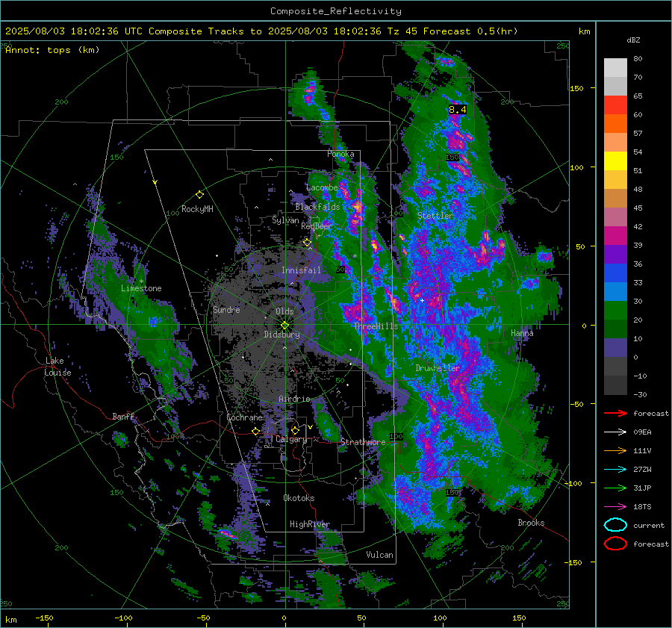The height and width of the screenshot is (628, 672).
Task: Click the Stettler city label
Action: click(x=435, y=216)
